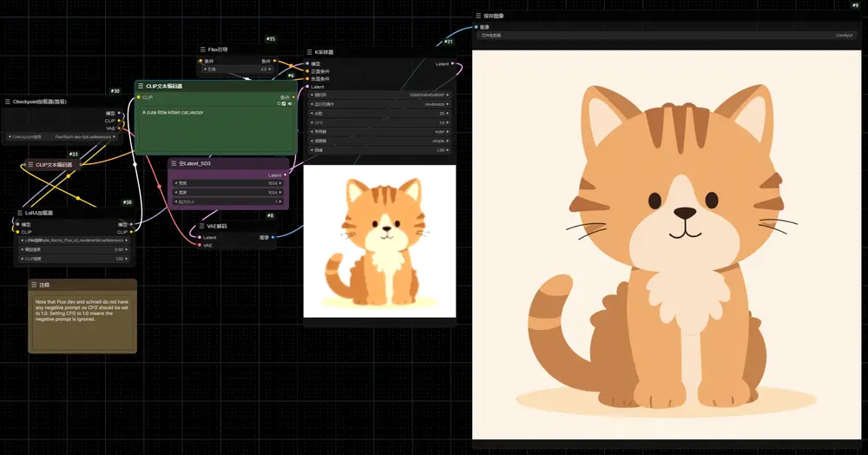The height and width of the screenshot is (455, 868).
Task: Click the ComfyUI filename prefix field in 保存图像
Action: tap(667, 36)
